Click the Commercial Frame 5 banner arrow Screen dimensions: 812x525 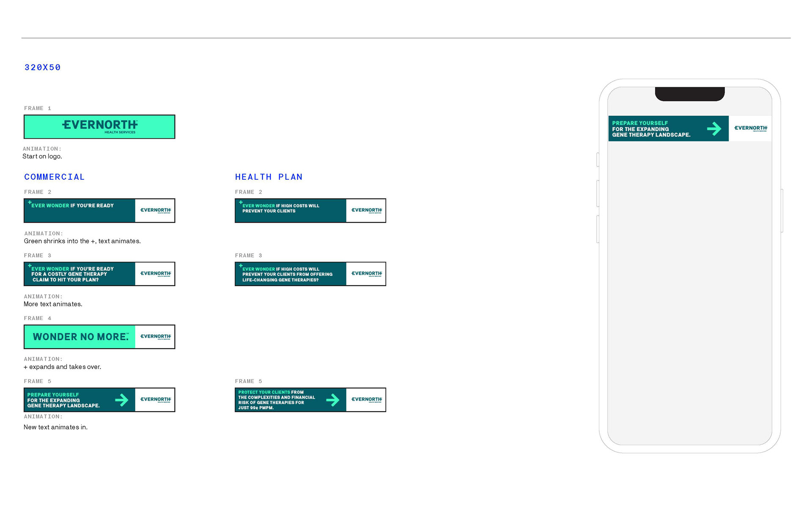coord(122,400)
